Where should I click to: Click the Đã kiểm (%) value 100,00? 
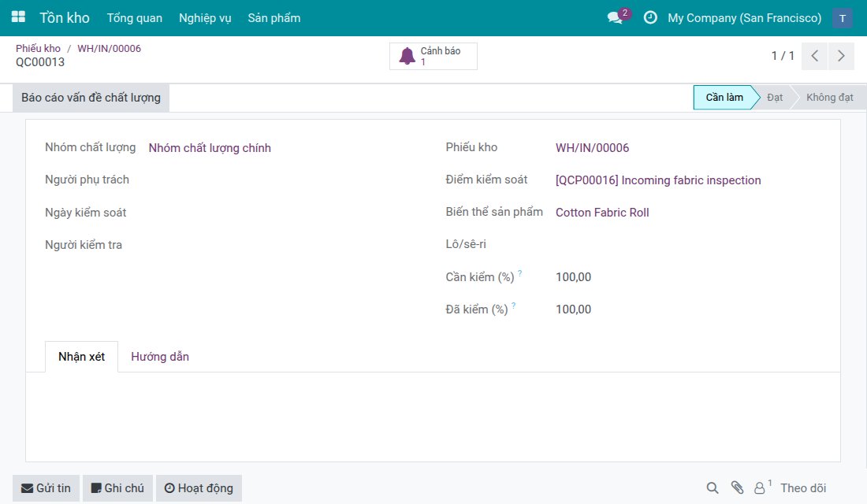point(573,309)
